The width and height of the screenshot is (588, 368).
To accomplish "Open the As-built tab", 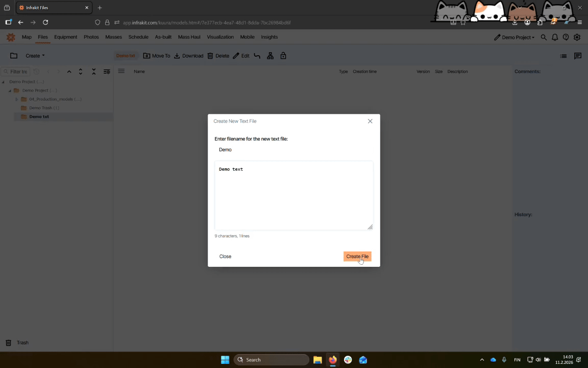I will pos(163,37).
